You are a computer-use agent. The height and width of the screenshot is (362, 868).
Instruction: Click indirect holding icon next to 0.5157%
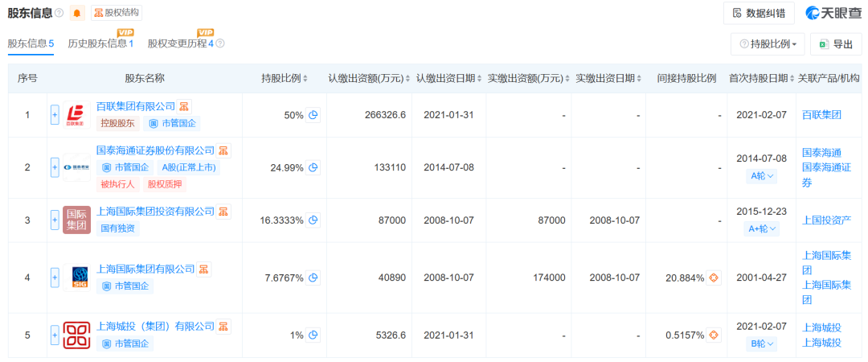pos(714,335)
